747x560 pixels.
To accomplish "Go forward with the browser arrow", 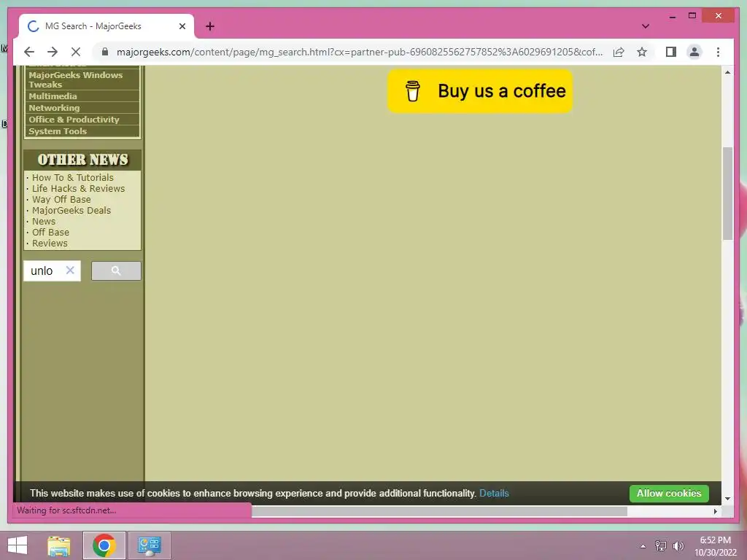I will [53, 52].
